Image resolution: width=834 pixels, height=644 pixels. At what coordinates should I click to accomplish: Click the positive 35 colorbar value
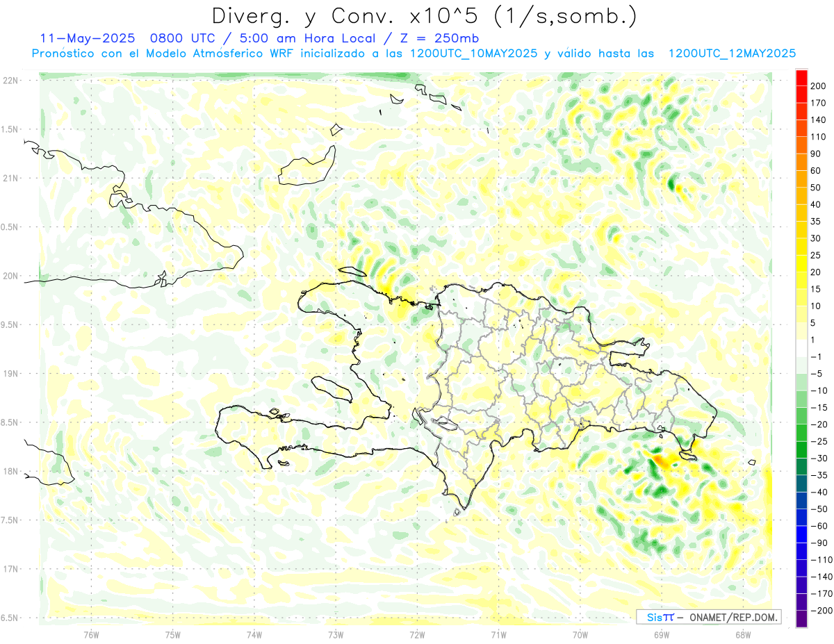[817, 222]
